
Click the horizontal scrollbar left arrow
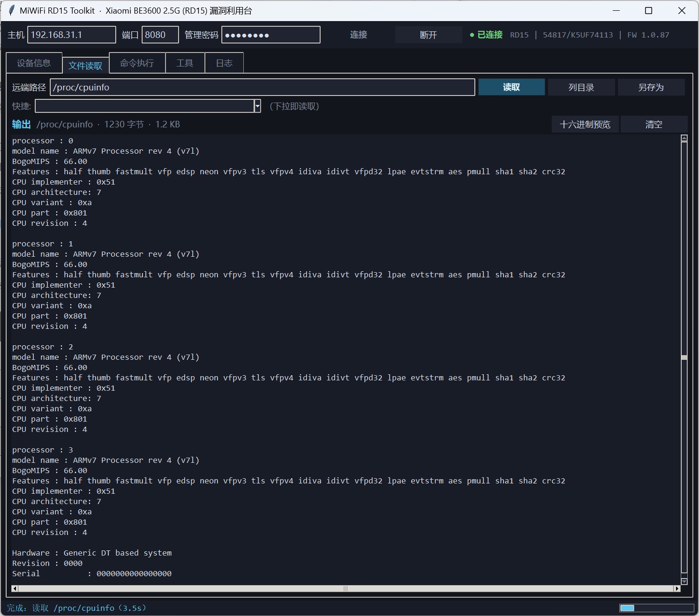15,588
